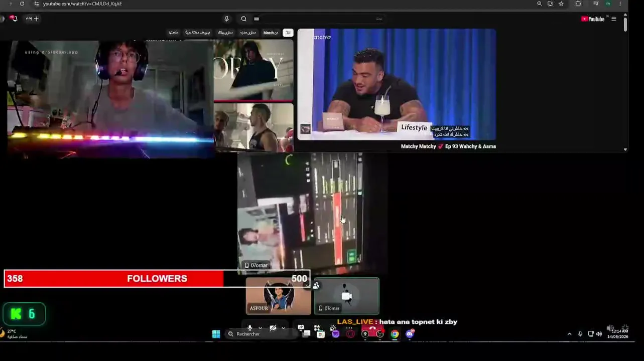Reload the page in Chrome

tap(22, 4)
